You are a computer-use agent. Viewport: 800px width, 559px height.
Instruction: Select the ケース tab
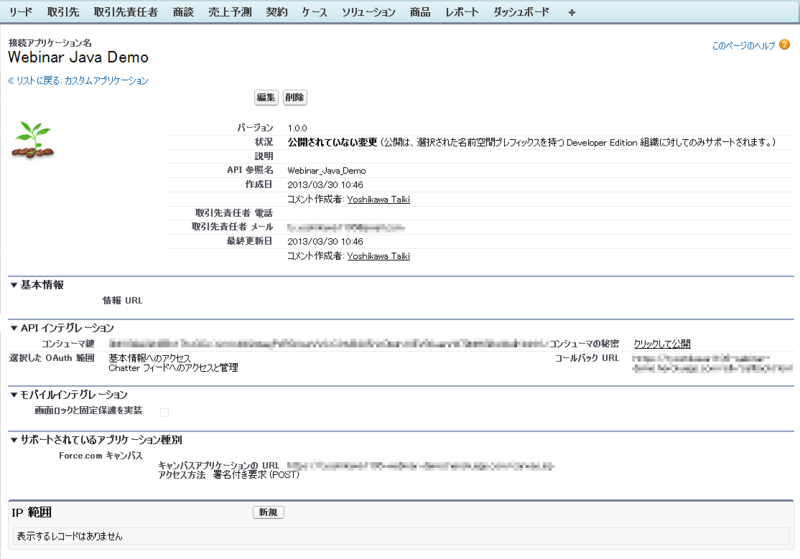click(314, 12)
